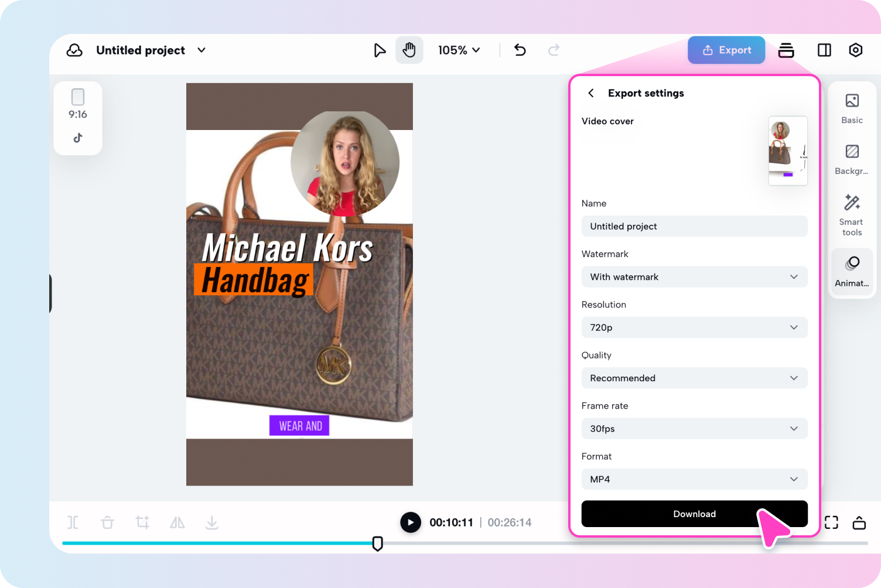Open the Untitled project name dropdown
Viewport: 881px width, 588px height.
(202, 50)
